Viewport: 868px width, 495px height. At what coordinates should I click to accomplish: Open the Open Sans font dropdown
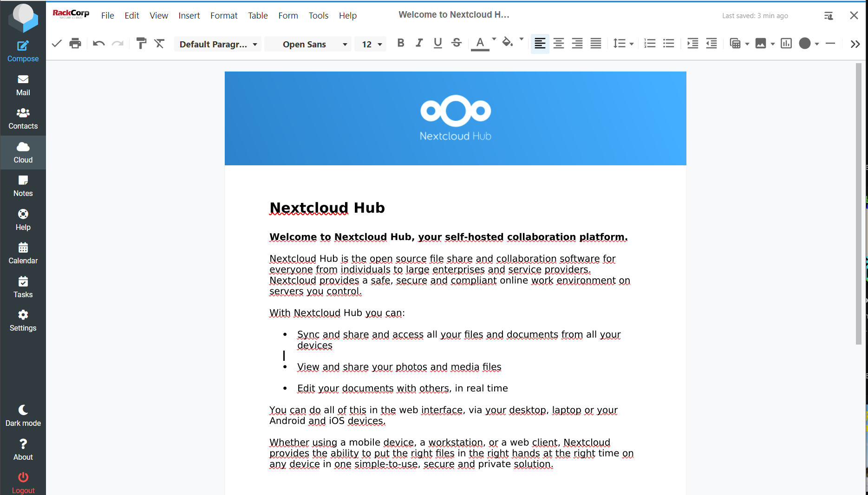(308, 44)
